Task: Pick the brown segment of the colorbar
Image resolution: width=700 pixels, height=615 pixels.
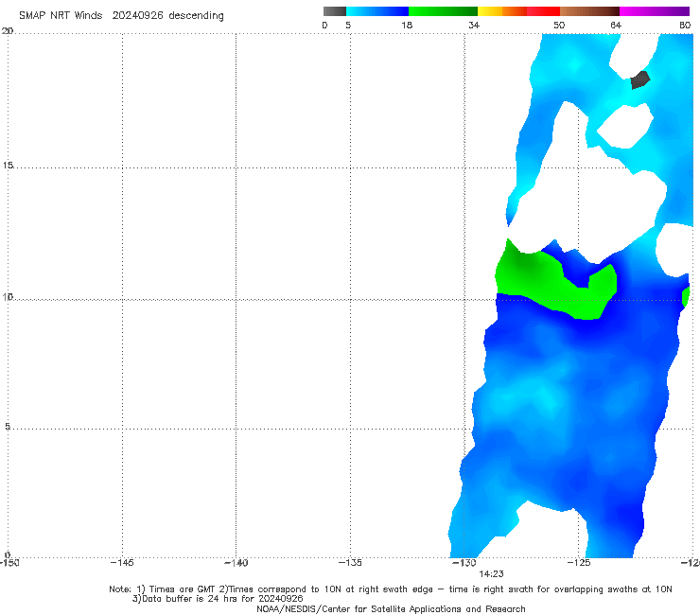Action: pos(589,11)
